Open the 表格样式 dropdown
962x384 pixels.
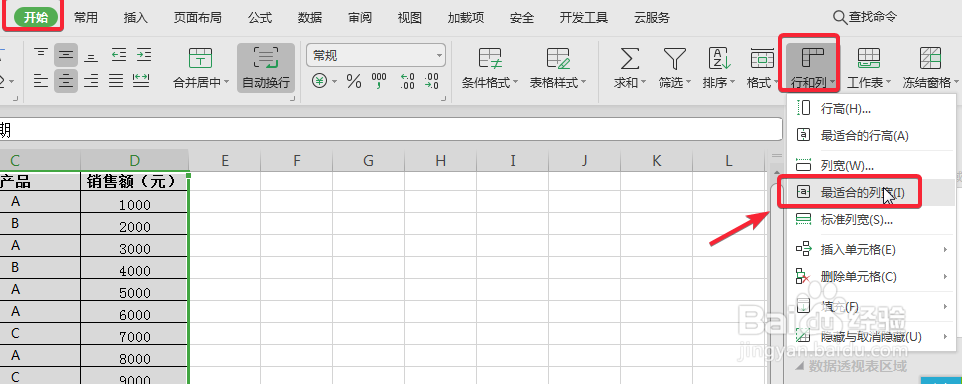tap(558, 82)
